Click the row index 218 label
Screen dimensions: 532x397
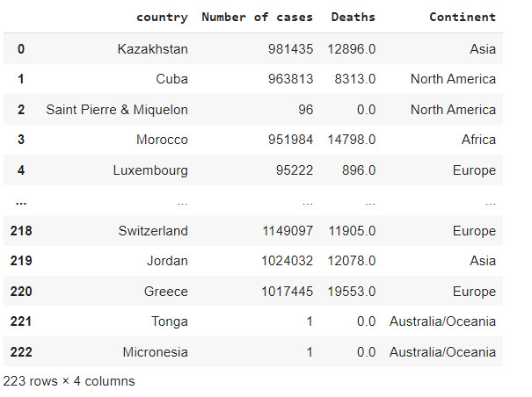point(20,231)
